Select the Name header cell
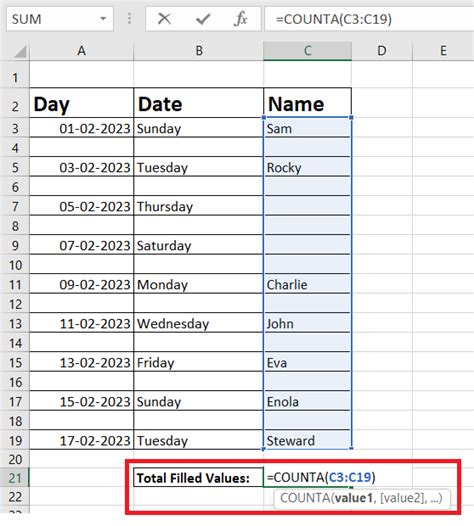 pyautogui.click(x=307, y=103)
